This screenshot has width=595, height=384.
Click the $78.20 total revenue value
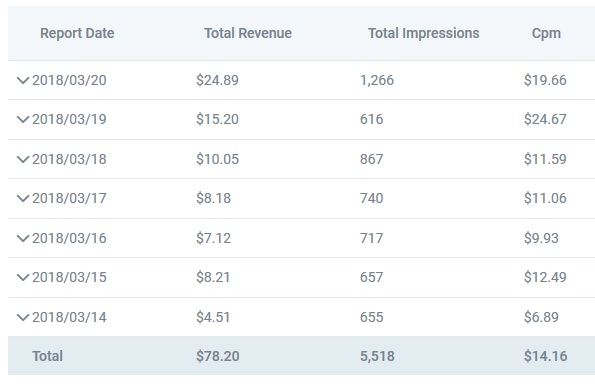[218, 356]
